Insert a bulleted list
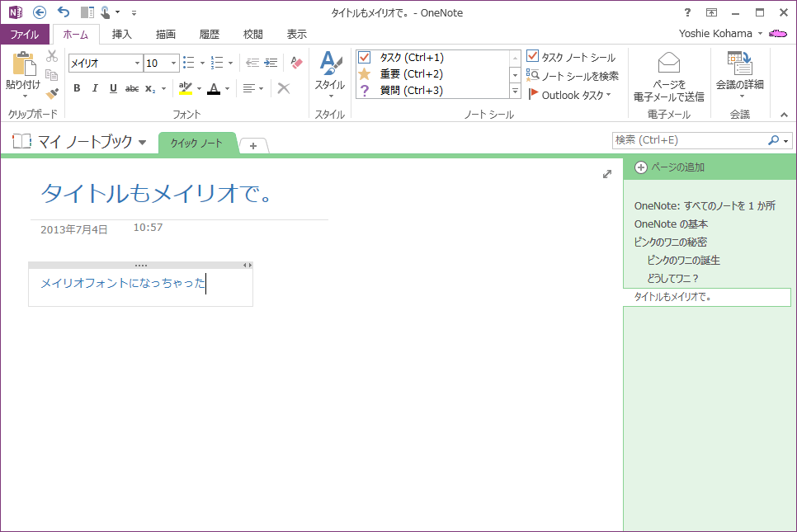 pyautogui.click(x=189, y=63)
